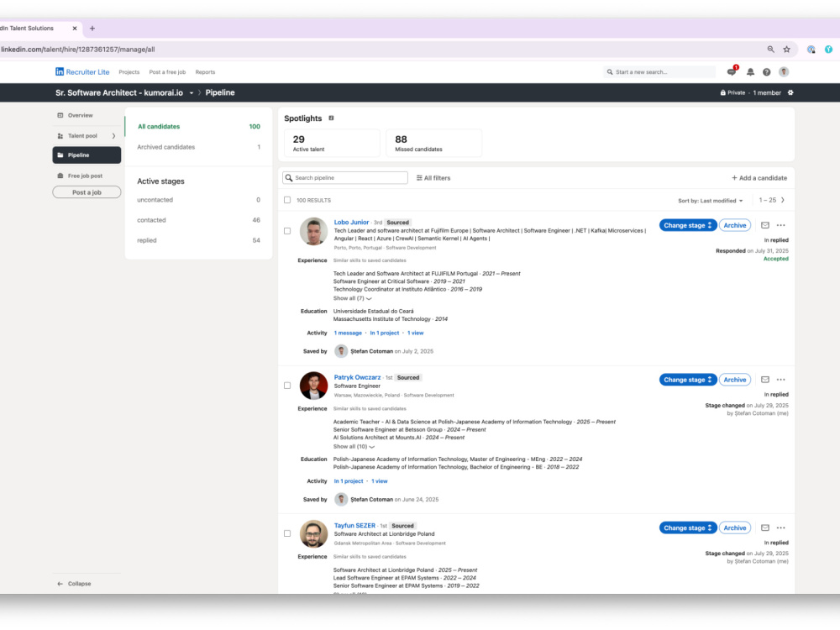Change stage for Patryk Owczarz
The width and height of the screenshot is (840, 630).
pyautogui.click(x=688, y=380)
